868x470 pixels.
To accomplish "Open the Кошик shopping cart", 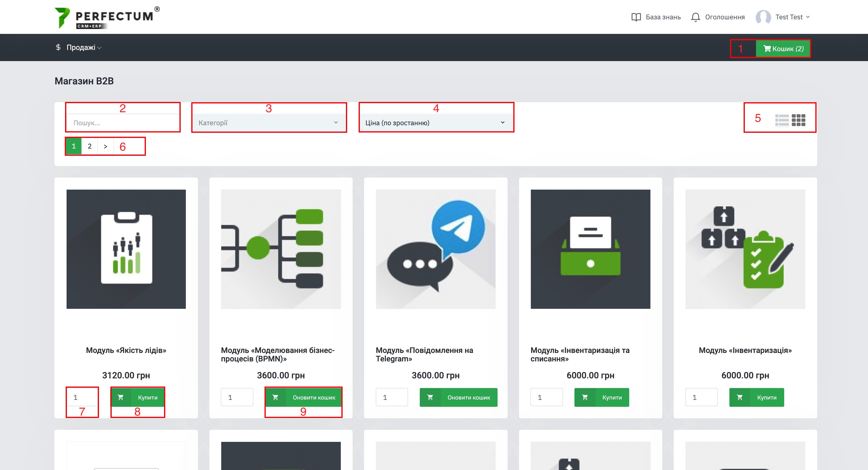I will pyautogui.click(x=783, y=49).
